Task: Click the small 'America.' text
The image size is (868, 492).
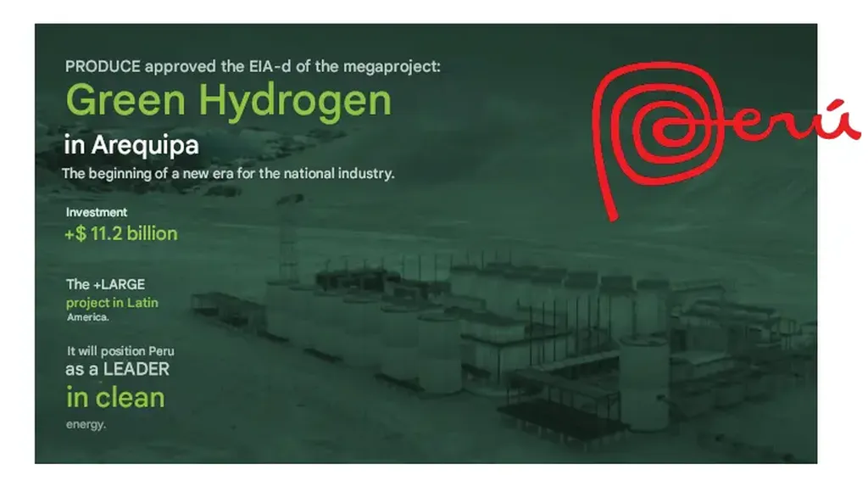Action: click(x=88, y=317)
